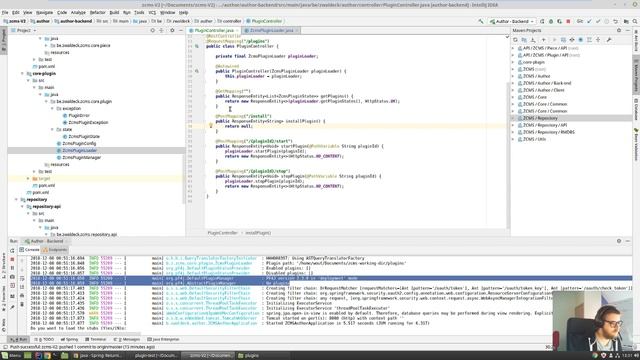
Task: Expand the target folder
Action: tap(29, 179)
